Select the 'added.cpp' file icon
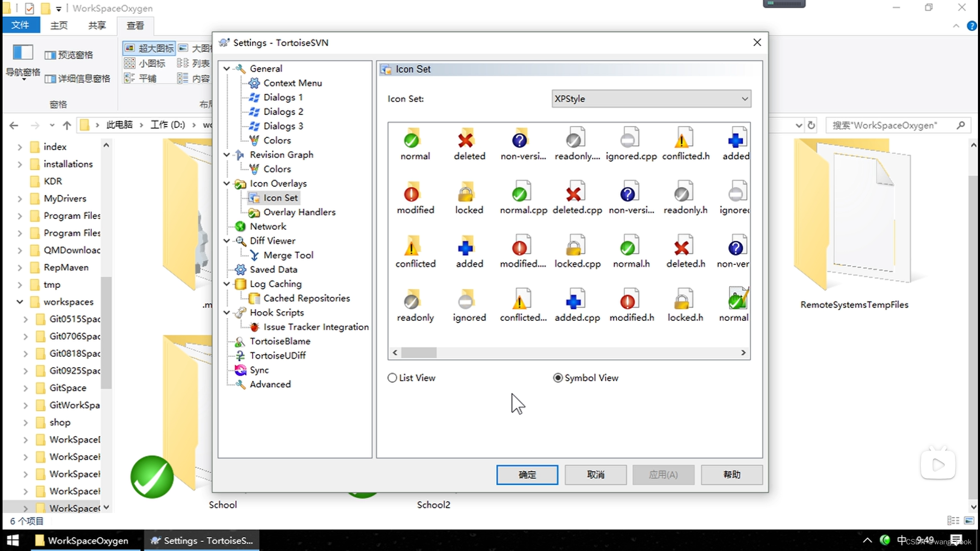980x551 pixels. [x=576, y=300]
